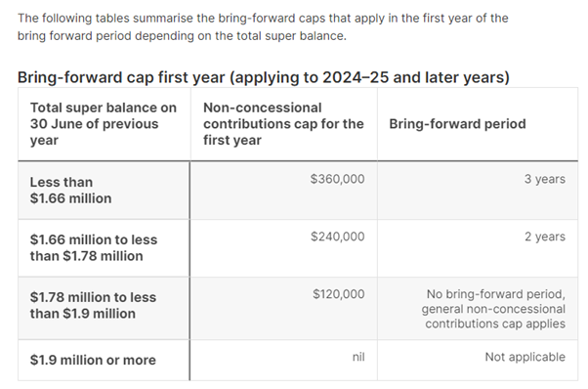Screen dimensions: 588x389
Task: Select the 'Less than $1.66 million' row header
Action: coord(104,191)
